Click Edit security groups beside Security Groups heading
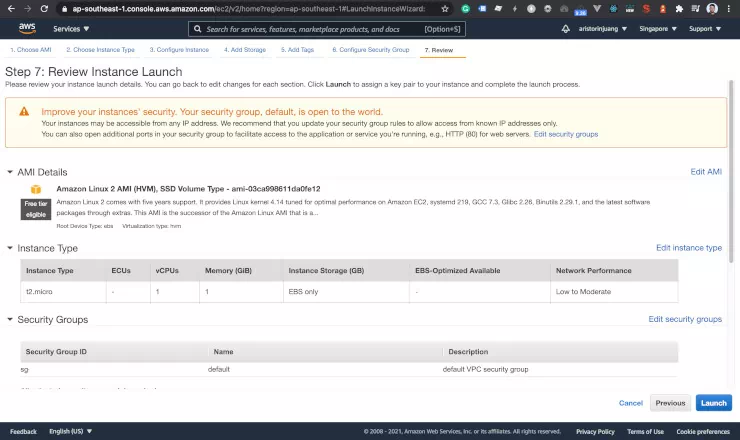This screenshot has width=740, height=440. click(x=685, y=319)
